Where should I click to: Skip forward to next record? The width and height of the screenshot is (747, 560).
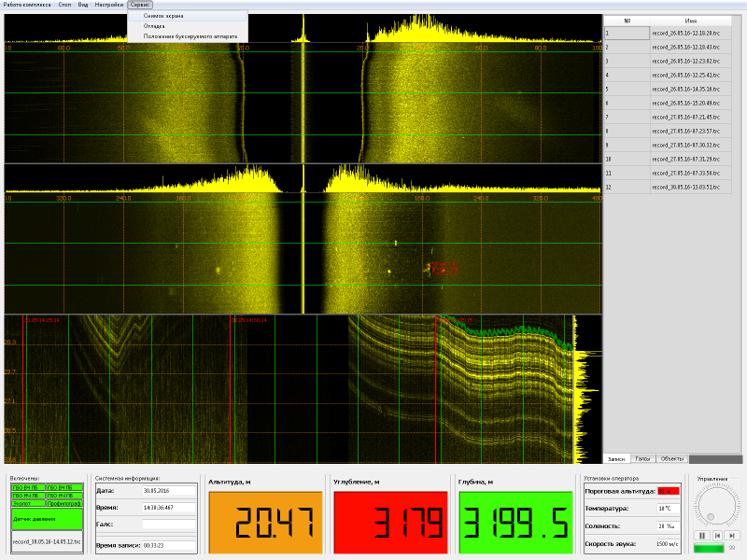(x=732, y=535)
